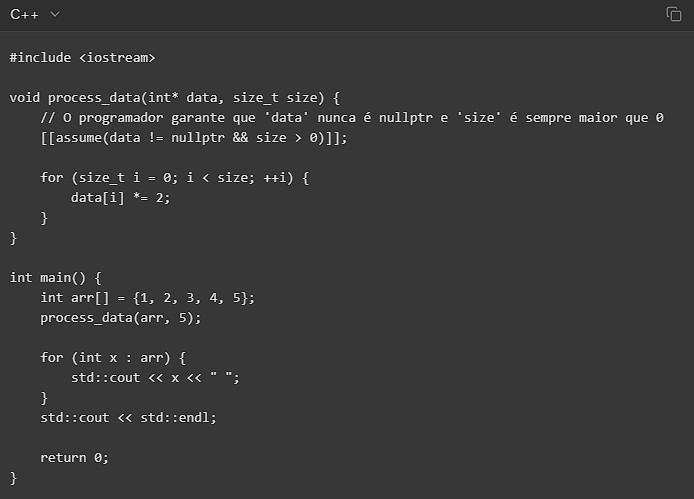Click the std::endl output line
Viewport: 694px width, 499px height.
click(x=129, y=417)
